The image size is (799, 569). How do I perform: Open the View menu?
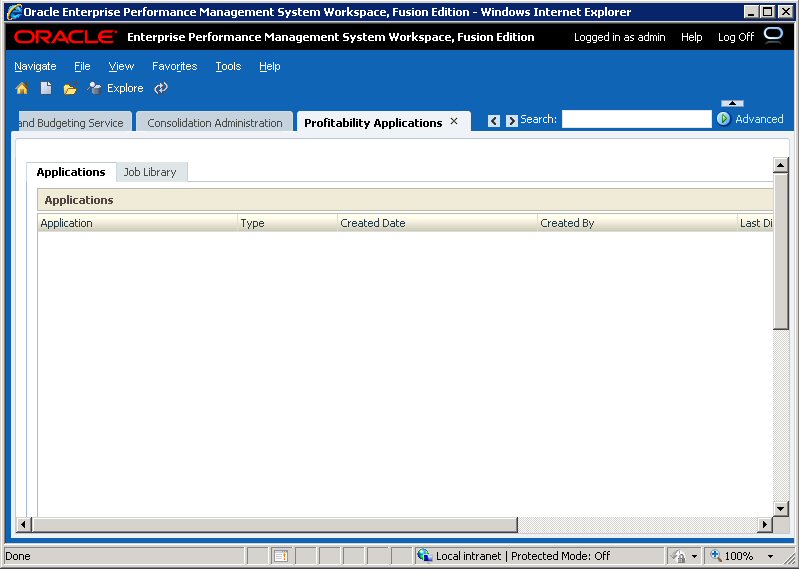121,66
